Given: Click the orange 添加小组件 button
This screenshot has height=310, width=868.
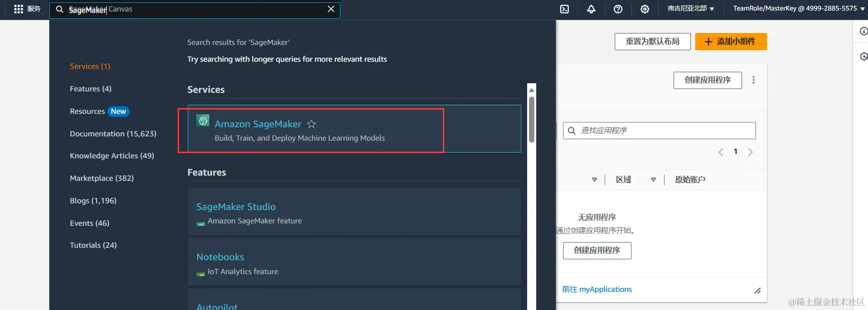Looking at the screenshot, I should click(x=731, y=42).
